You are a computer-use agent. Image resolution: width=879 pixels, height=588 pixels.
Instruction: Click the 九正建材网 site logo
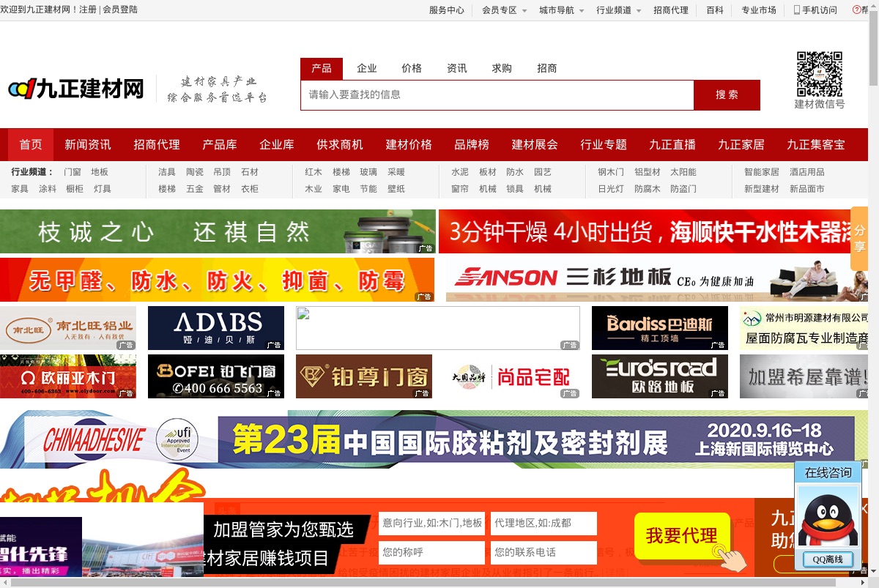pos(76,89)
